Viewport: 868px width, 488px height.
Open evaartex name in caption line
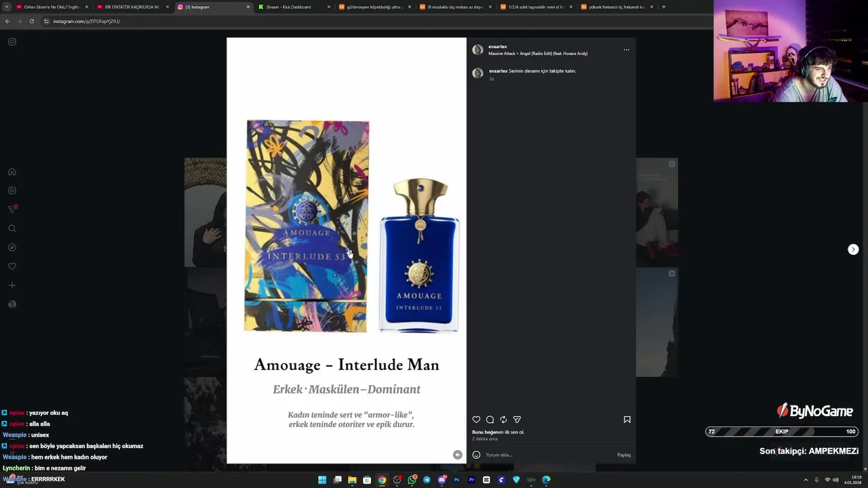pos(498,71)
